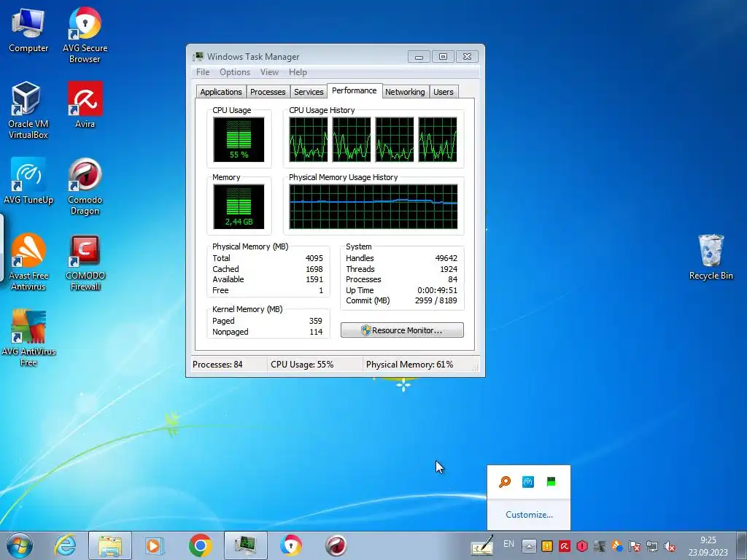This screenshot has height=560, width=747.
Task: Open the tablet input panel pen icon
Action: [481, 545]
